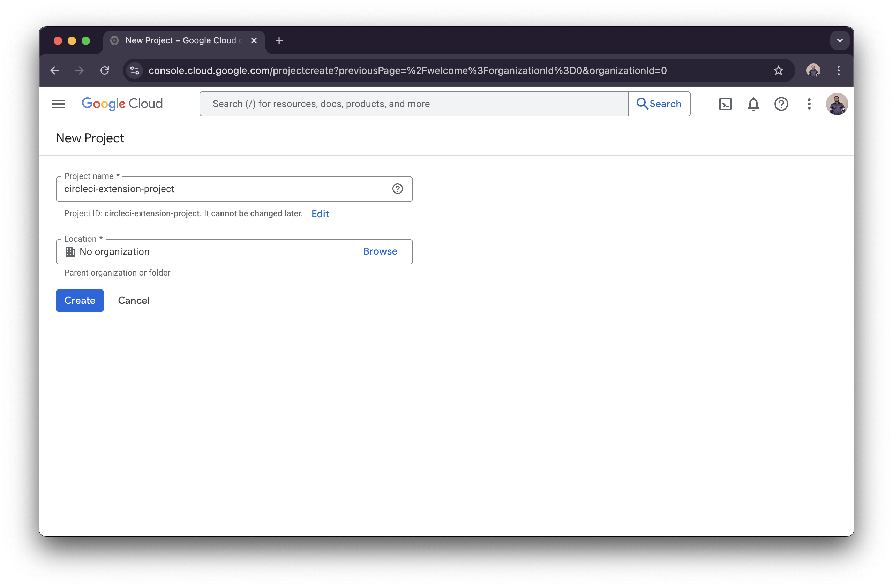Open the navigation hamburger menu

click(59, 104)
